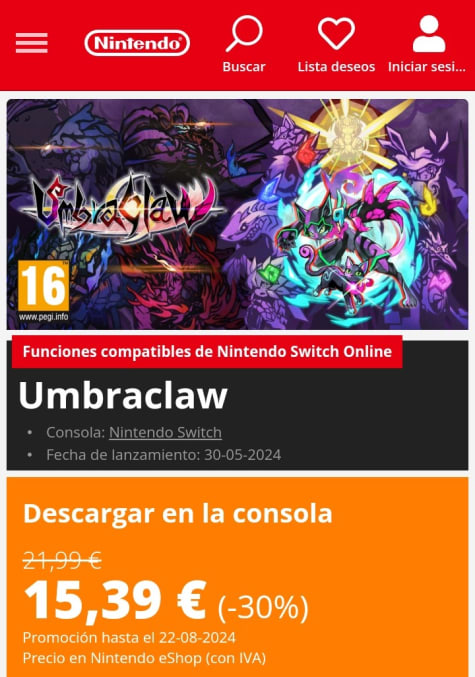The image size is (475, 677).
Task: Click the struck-through original price 21,99 €
Action: tap(62, 560)
